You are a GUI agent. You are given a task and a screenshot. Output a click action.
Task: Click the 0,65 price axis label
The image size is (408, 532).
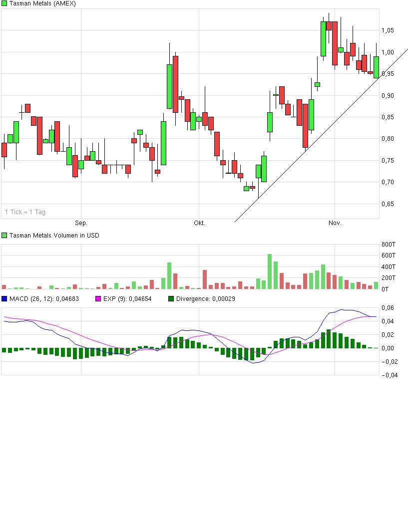388,204
